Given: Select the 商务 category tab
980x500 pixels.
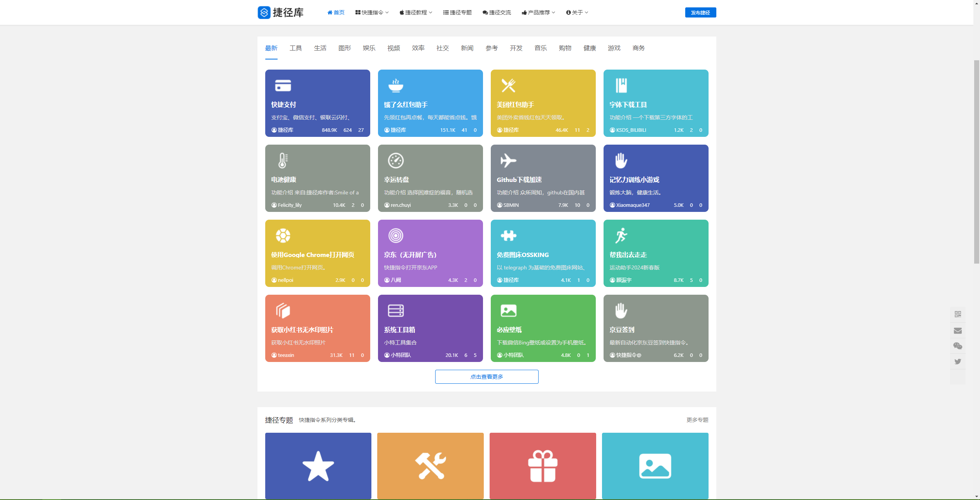Looking at the screenshot, I should tap(639, 48).
